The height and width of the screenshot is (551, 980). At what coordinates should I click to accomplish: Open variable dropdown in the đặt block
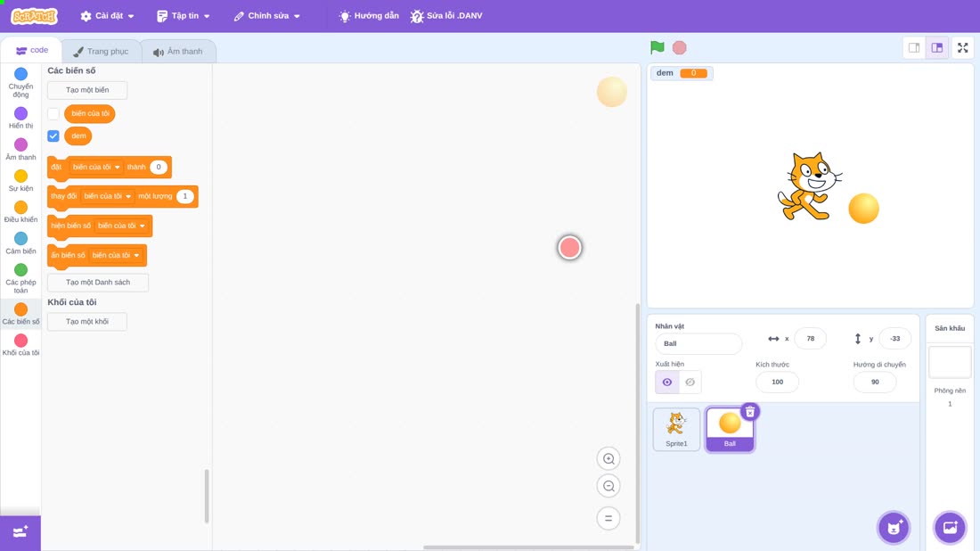point(96,167)
